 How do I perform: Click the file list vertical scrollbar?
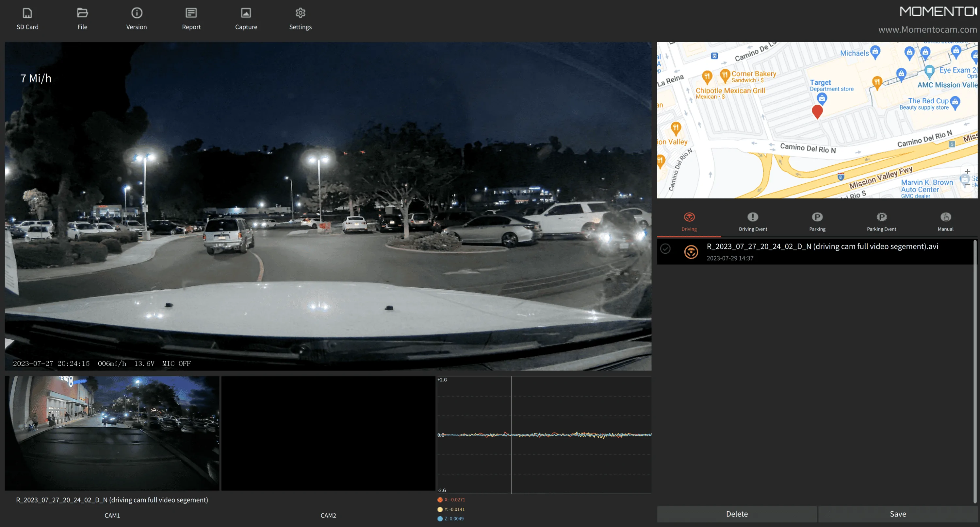tap(975, 371)
